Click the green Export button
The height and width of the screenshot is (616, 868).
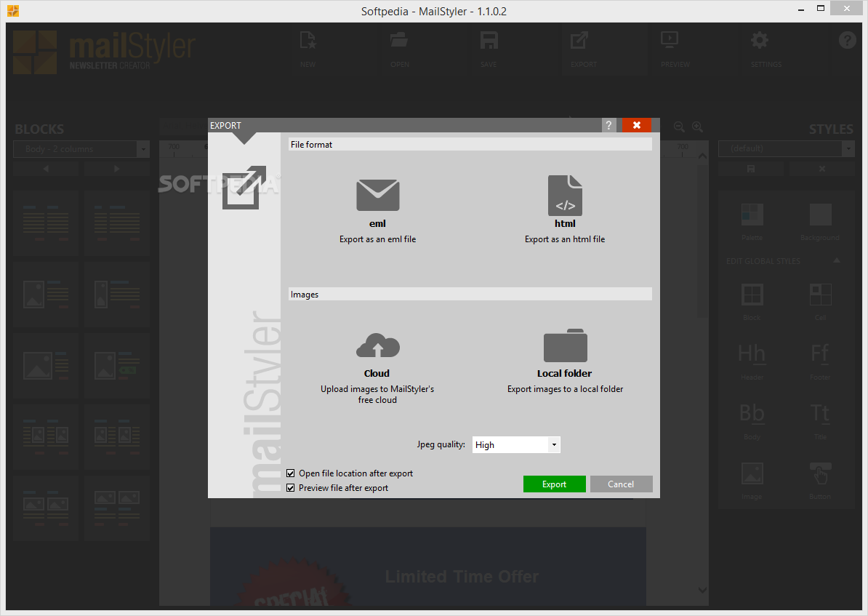coord(554,484)
